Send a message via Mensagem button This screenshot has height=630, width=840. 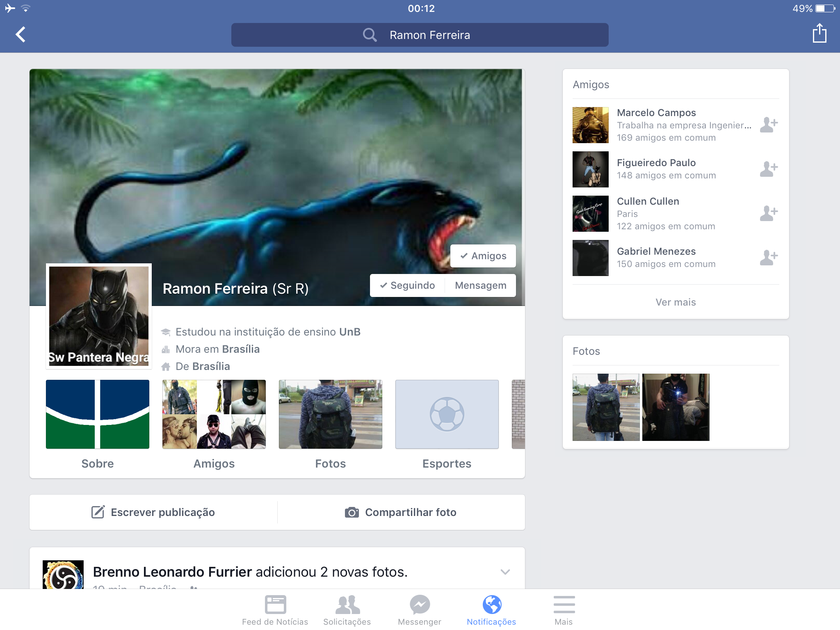pyautogui.click(x=480, y=285)
